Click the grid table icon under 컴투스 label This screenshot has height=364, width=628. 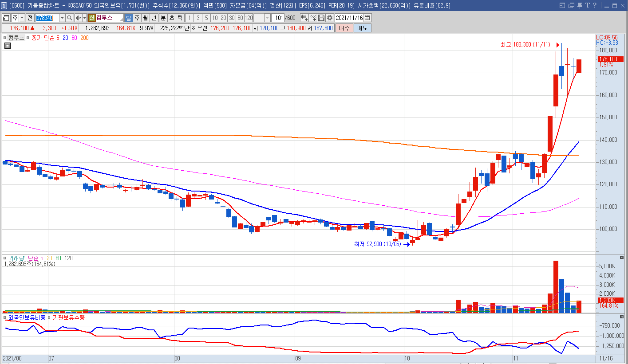(x=8, y=45)
